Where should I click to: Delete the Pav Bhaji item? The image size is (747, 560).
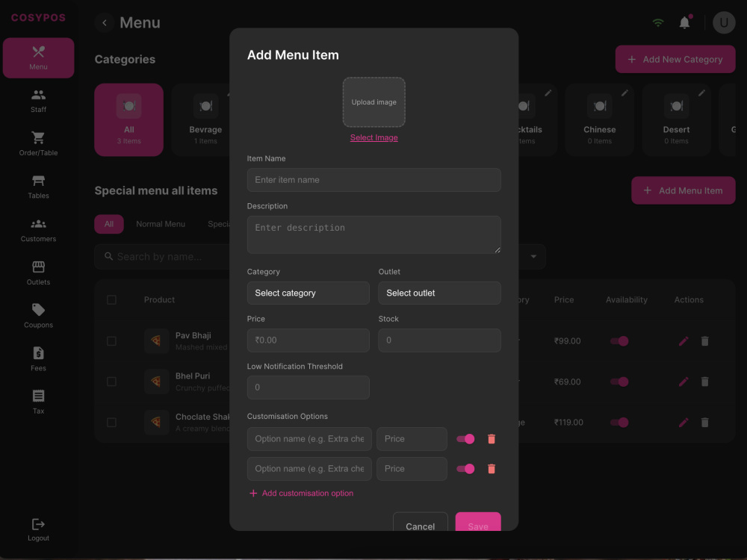[705, 341]
